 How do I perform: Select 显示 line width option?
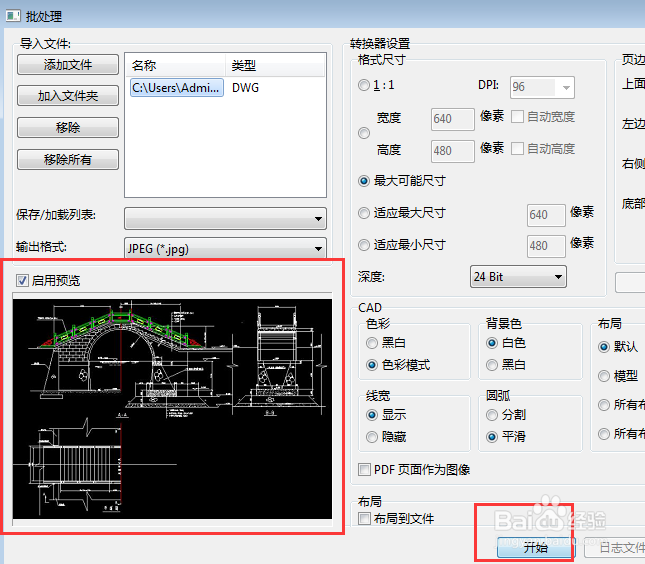(372, 415)
